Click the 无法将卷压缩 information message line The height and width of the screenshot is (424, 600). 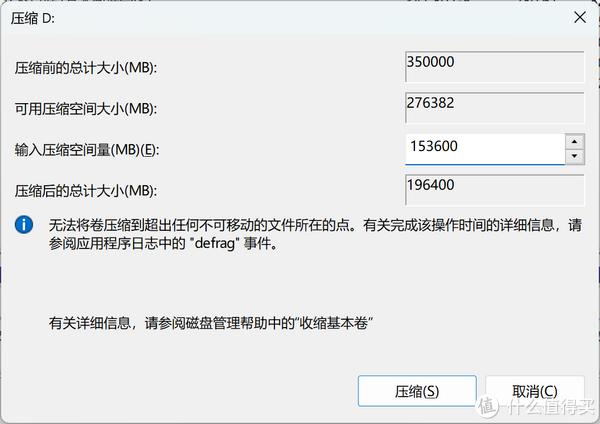(315, 225)
